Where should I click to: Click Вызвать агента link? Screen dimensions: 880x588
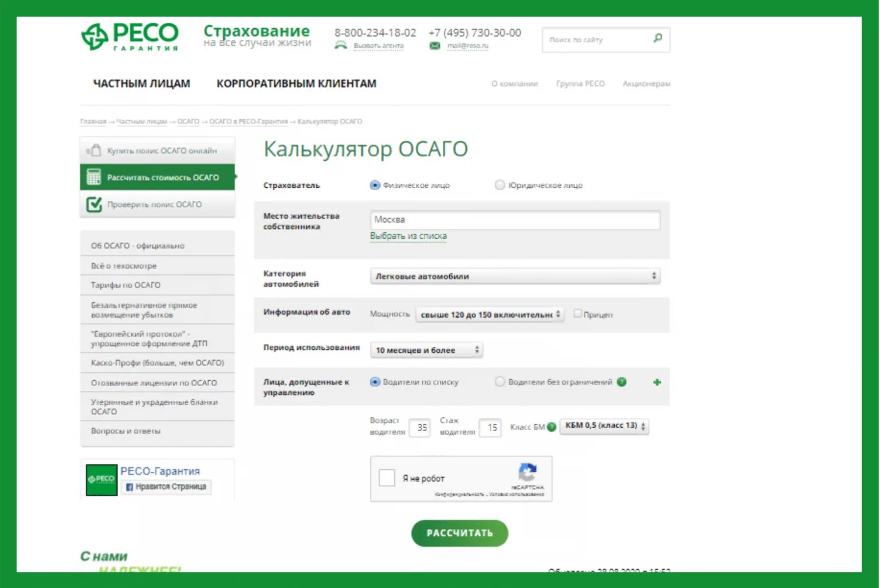[379, 46]
